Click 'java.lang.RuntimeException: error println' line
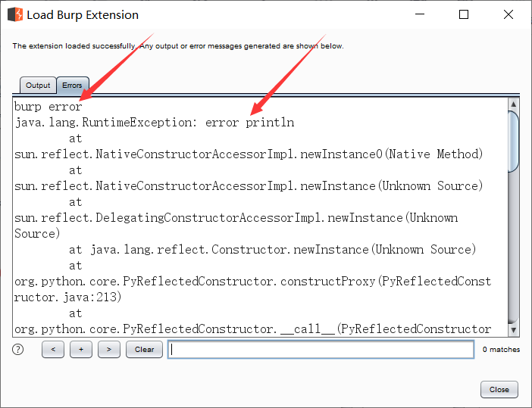 [x=155, y=123]
